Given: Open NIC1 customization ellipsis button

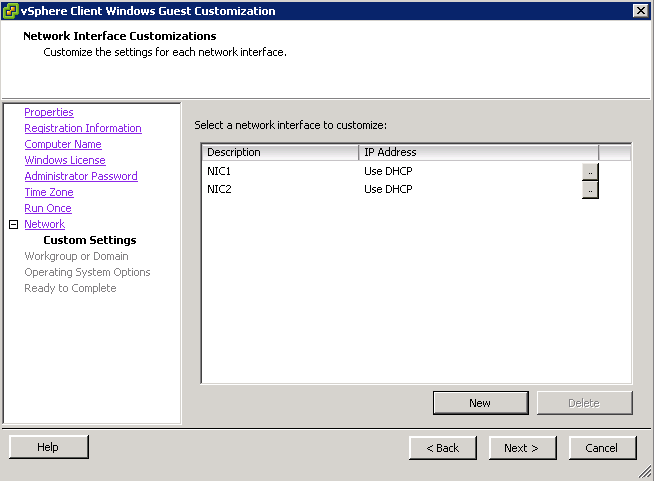Looking at the screenshot, I should tap(590, 171).
